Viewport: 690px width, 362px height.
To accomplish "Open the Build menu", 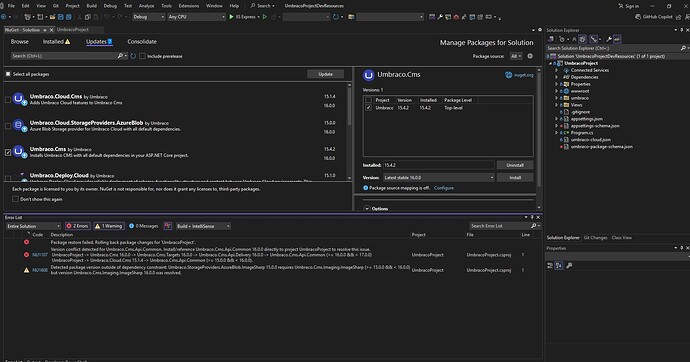I will [92, 6].
